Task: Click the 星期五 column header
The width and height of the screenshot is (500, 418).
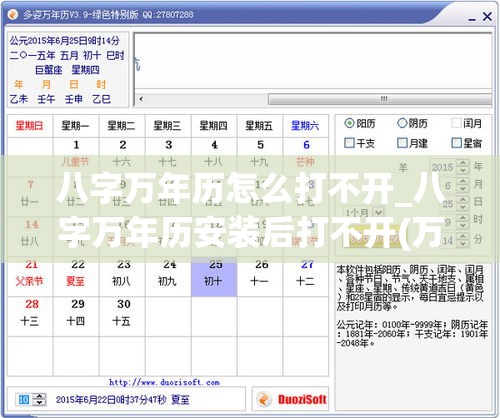Action: click(260, 126)
